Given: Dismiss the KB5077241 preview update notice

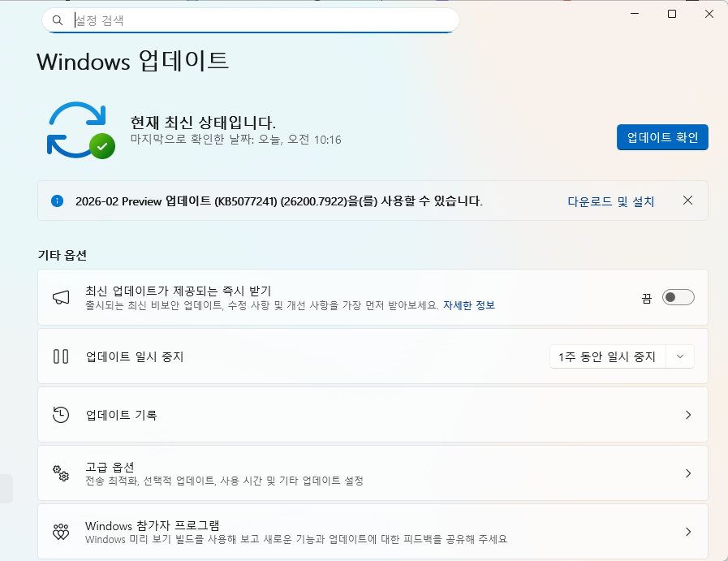Looking at the screenshot, I should point(687,201).
